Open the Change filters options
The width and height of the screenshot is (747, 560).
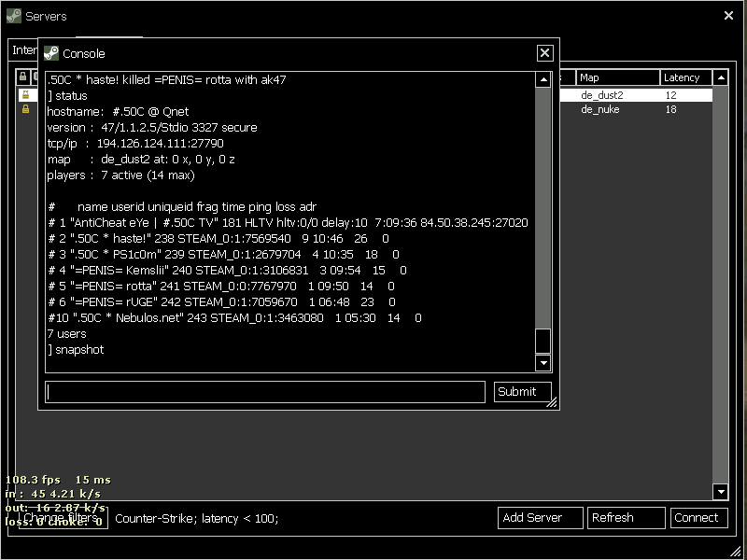tap(63, 518)
